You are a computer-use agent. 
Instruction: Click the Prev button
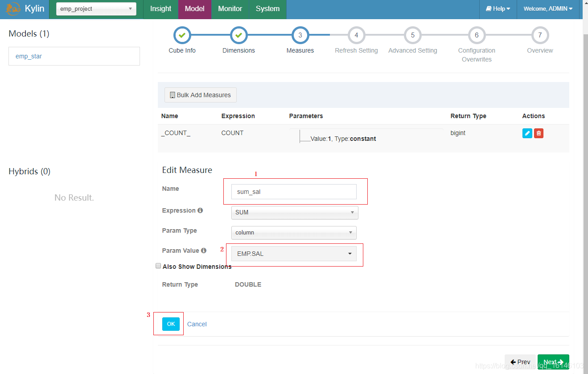(520, 362)
